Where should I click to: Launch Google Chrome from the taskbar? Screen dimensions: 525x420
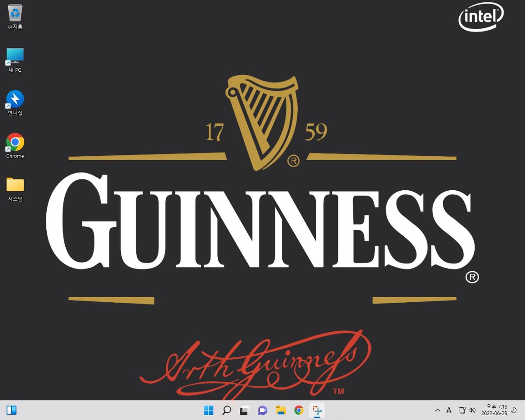click(299, 410)
